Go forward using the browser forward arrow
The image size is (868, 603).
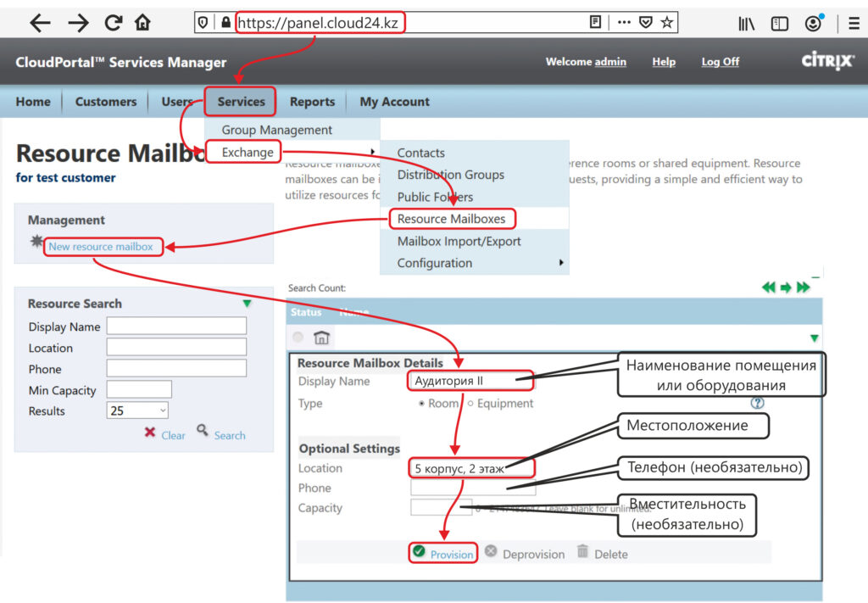78,23
